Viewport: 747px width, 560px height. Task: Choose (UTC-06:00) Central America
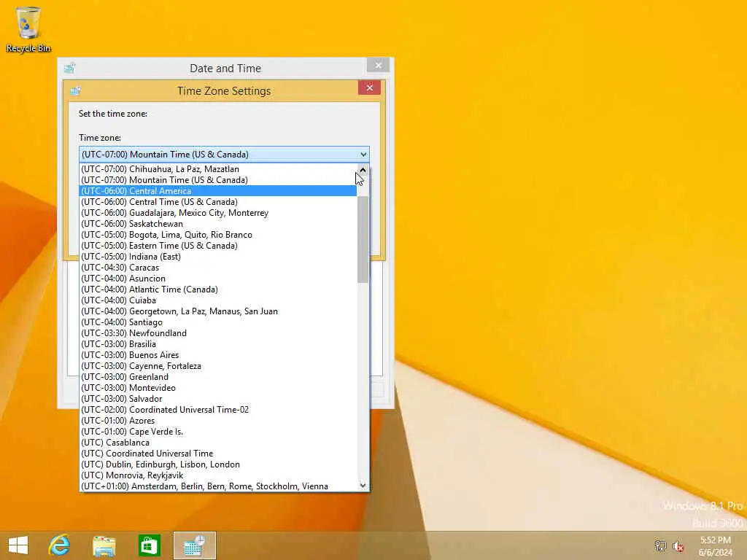[x=218, y=191]
